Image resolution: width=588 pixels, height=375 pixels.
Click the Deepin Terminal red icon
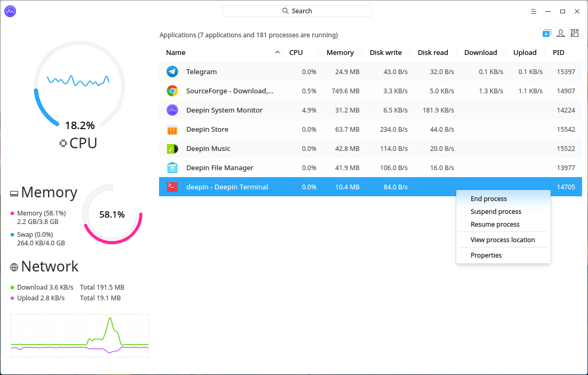(x=172, y=187)
